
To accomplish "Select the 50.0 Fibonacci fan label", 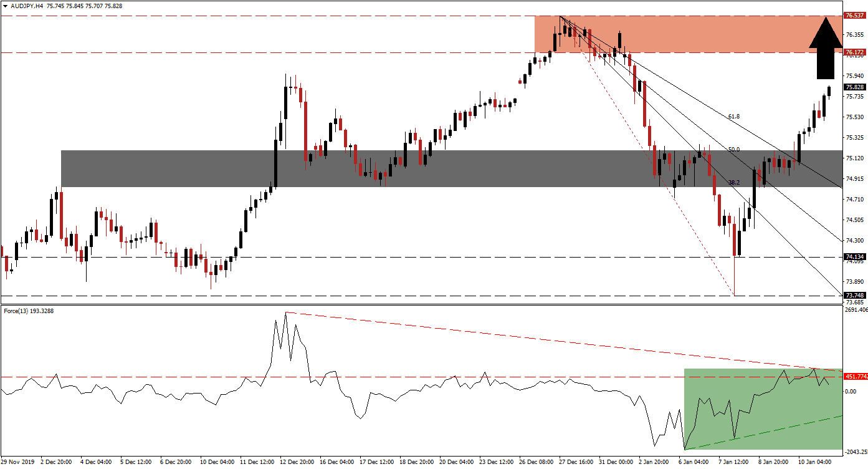I will 734,150.
